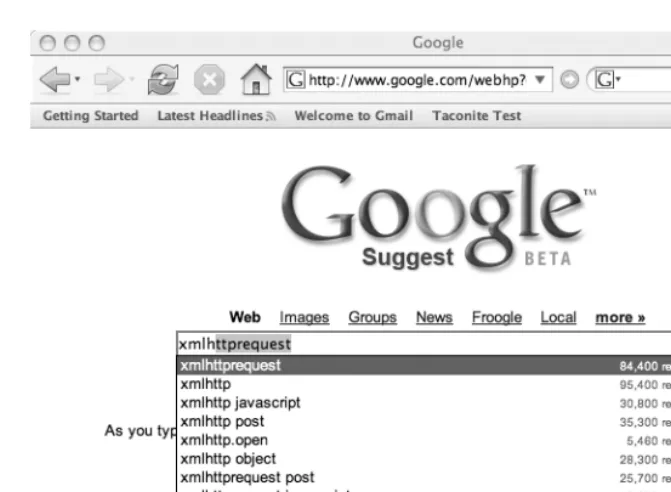Choose the xmlhttp suggestion

(x=424, y=384)
